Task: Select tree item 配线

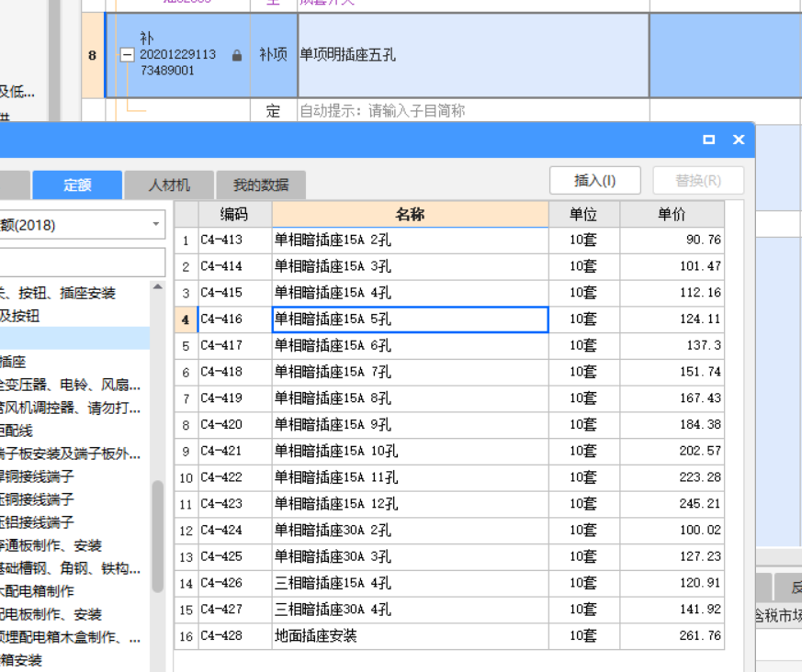Action: tap(17, 431)
